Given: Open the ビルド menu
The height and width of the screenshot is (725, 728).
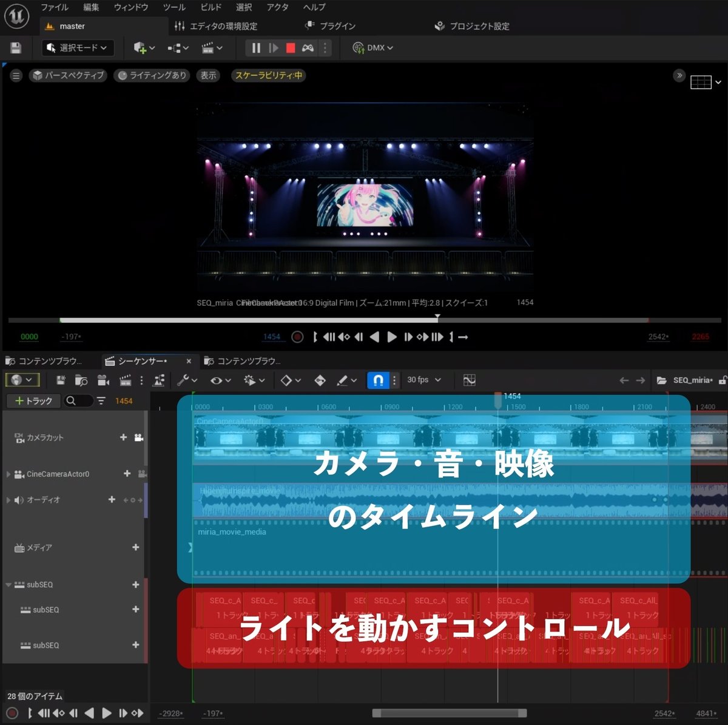Looking at the screenshot, I should (x=211, y=7).
